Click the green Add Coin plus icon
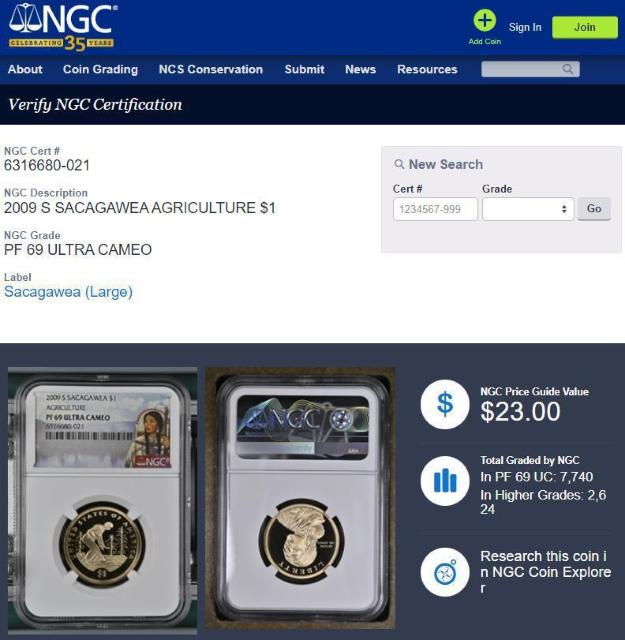Viewport: 625px width, 640px height. 485,20
